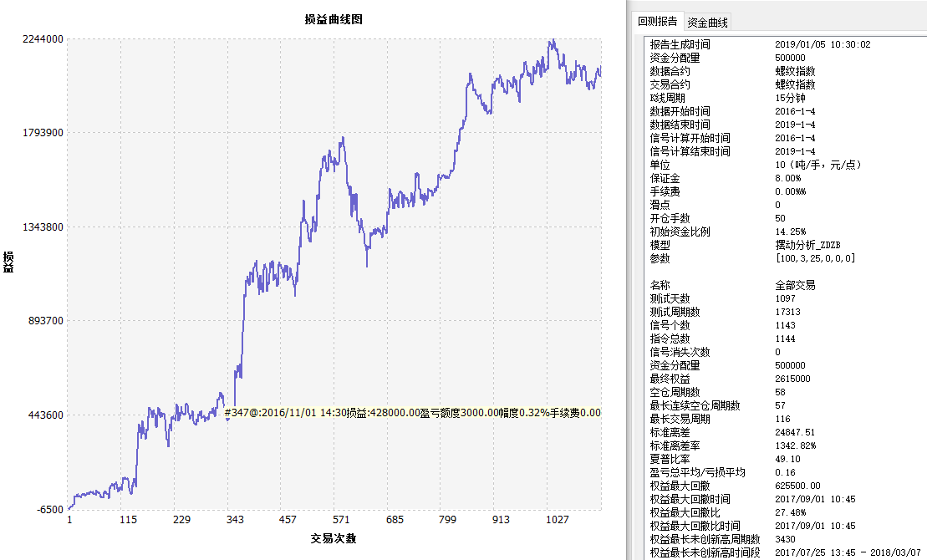Select the 最终权益 2615000 row
Viewport: 927px width, 560px height.
(670, 379)
